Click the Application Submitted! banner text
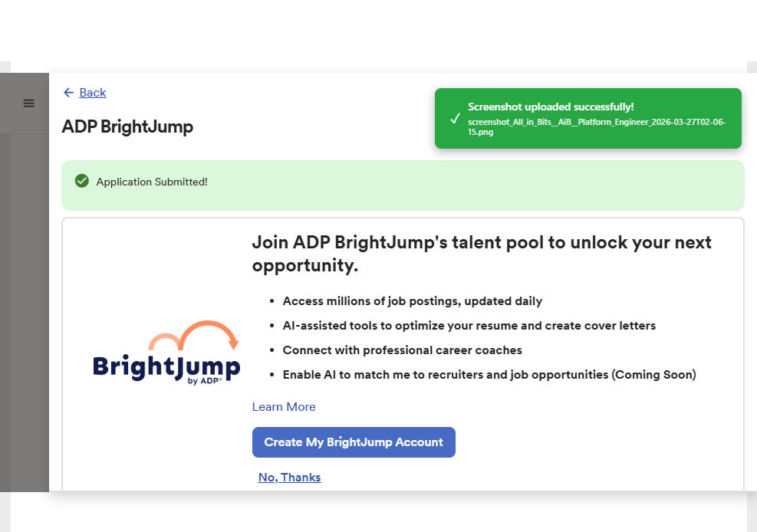Image resolution: width=757 pixels, height=532 pixels. click(152, 182)
